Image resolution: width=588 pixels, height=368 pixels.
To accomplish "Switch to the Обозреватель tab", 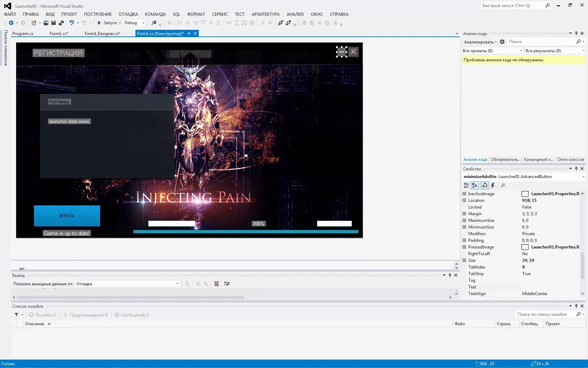I will pos(505,159).
